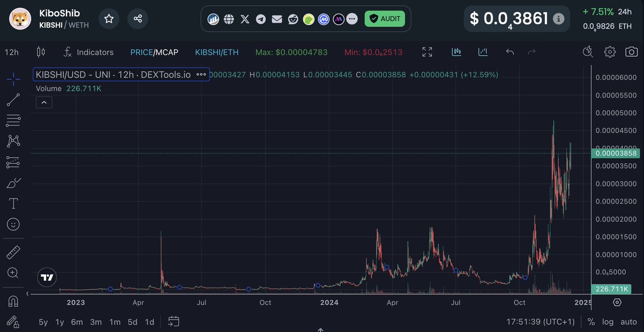Viewport: 644px width, 332px height.
Task: Open the AUDIT report
Action: tap(385, 19)
